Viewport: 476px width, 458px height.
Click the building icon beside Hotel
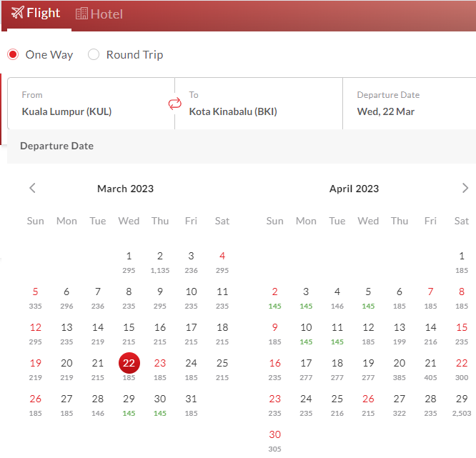(x=81, y=14)
